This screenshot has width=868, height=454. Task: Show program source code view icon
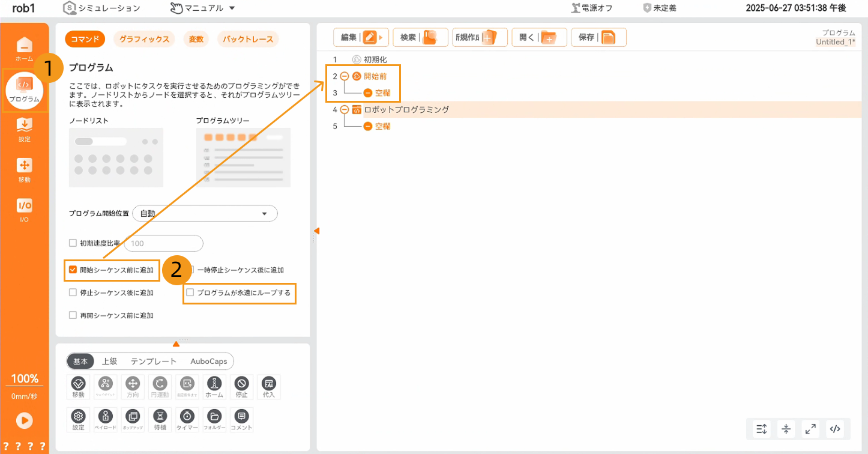point(834,429)
